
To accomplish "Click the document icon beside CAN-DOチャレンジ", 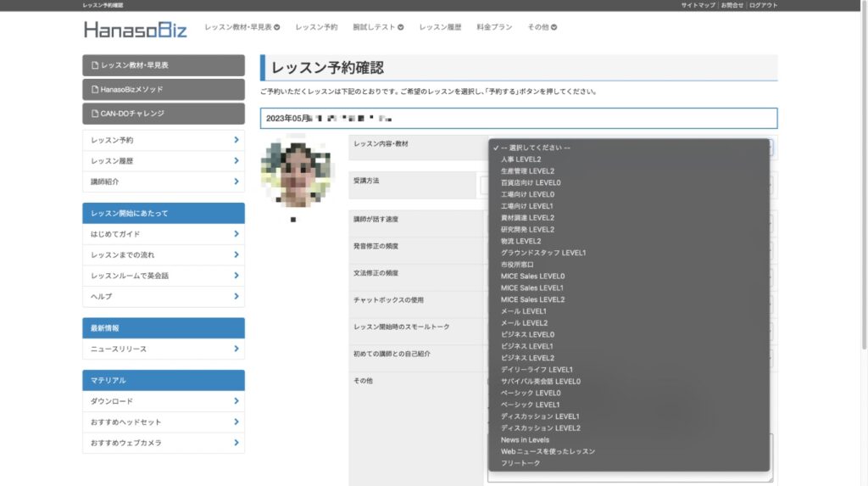I will point(94,113).
